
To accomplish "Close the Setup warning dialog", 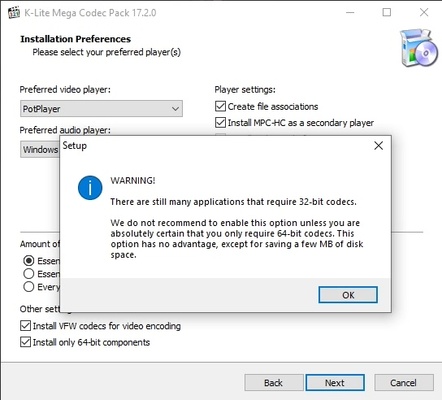I will pos(378,146).
